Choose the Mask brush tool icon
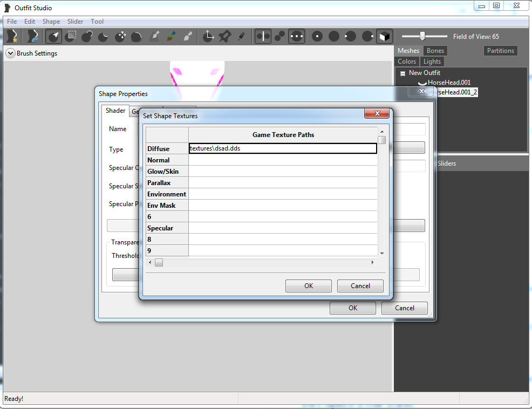Image resolution: width=532 pixels, height=409 pixels. 71,36
